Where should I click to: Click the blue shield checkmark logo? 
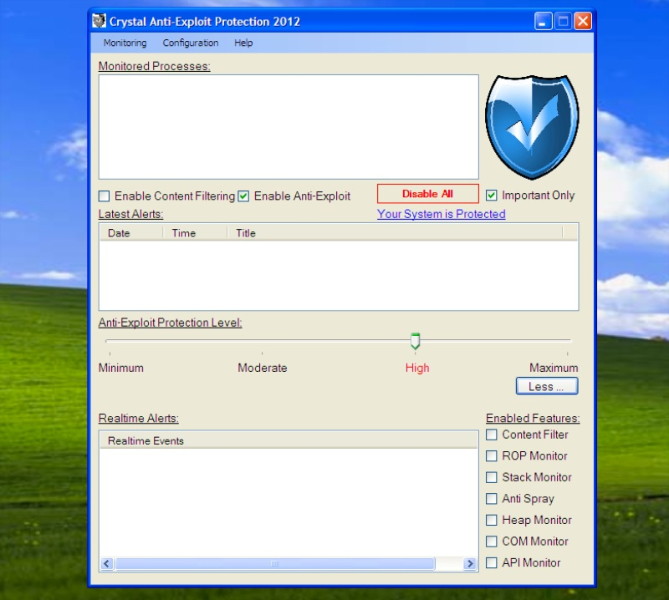pos(531,127)
